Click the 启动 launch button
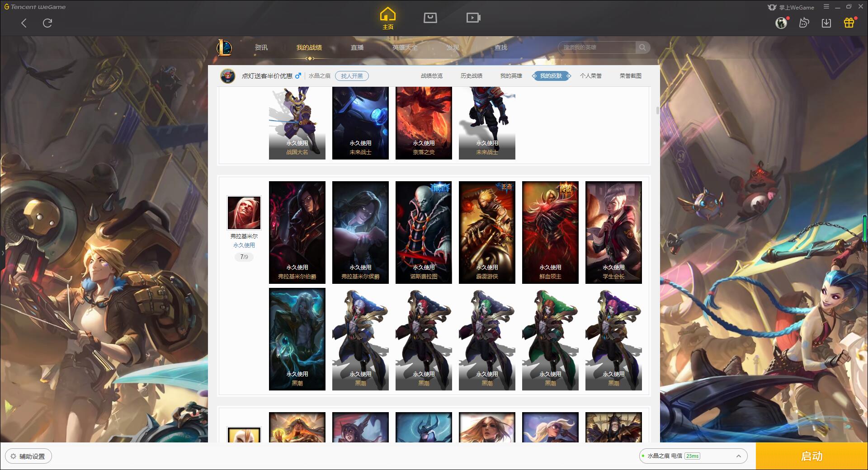This screenshot has width=868, height=470. point(812,456)
